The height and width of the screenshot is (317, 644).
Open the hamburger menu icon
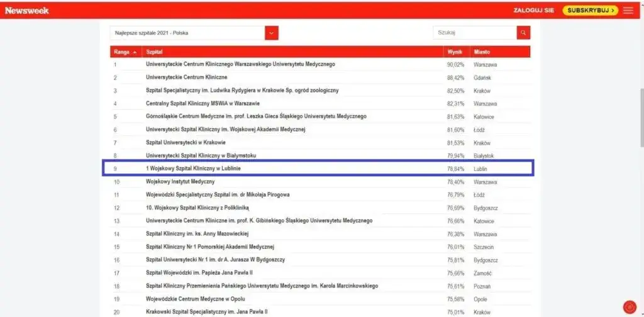pyautogui.click(x=628, y=10)
